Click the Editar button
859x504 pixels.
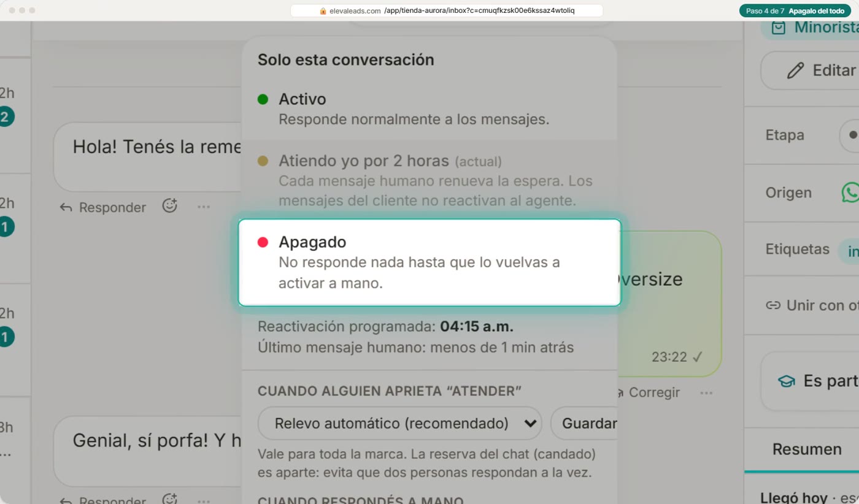810,71
